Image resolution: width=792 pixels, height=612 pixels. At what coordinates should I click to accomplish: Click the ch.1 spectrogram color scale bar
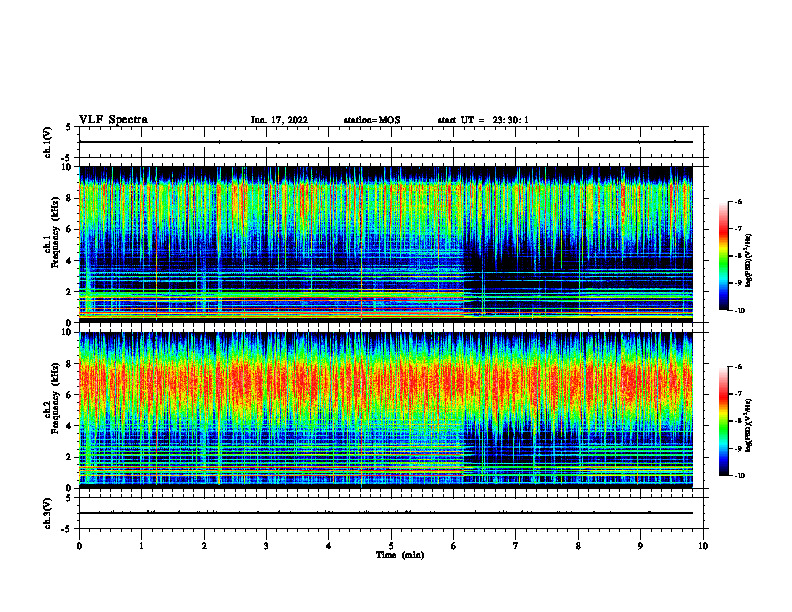(724, 256)
